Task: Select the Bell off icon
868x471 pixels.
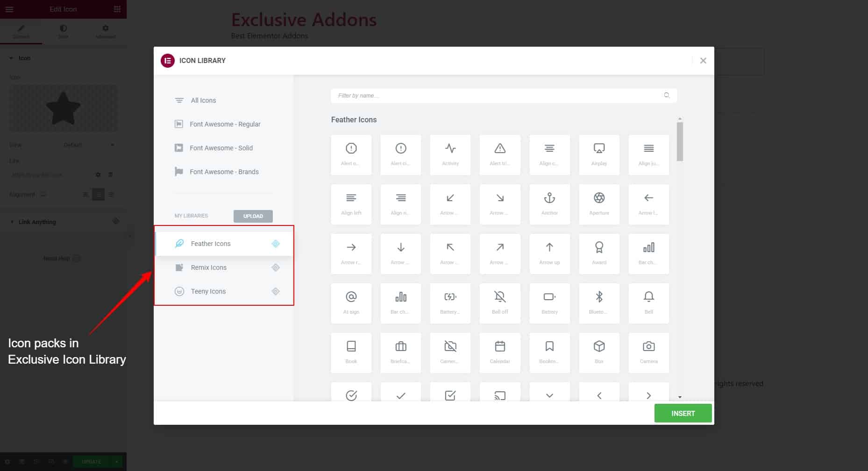Action: point(500,303)
